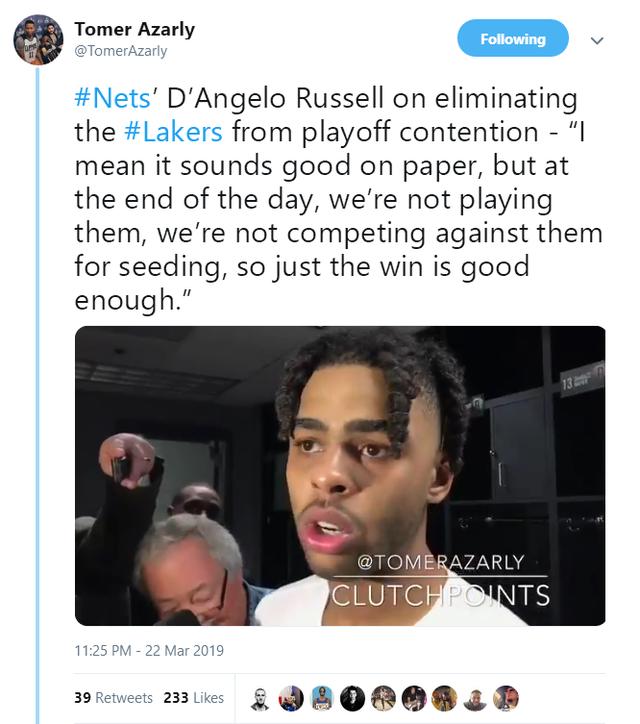The width and height of the screenshot is (640, 724).
Task: Open first liker avatar next to the Likes count
Action: tap(260, 698)
